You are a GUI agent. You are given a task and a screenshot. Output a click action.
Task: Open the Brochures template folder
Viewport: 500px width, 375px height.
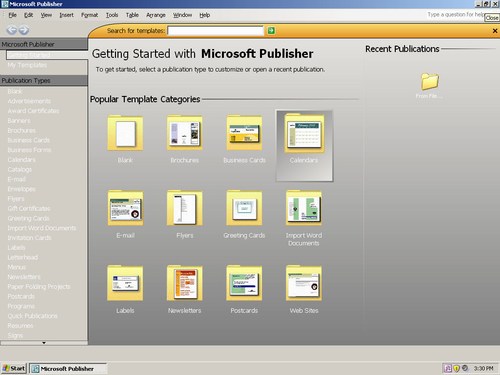click(184, 133)
